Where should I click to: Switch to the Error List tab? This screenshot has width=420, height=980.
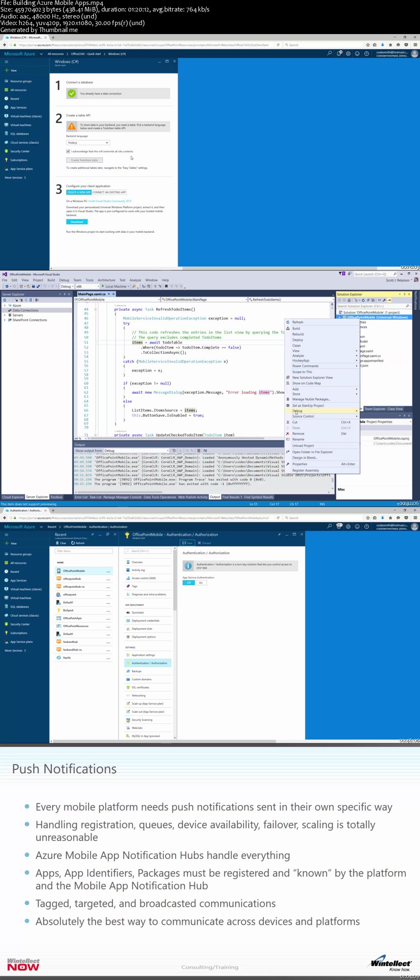coord(81,497)
